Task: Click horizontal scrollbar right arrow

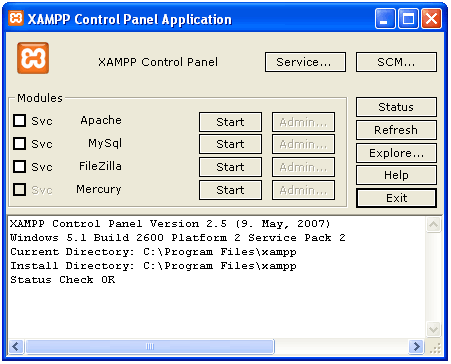Action: tap(417, 347)
